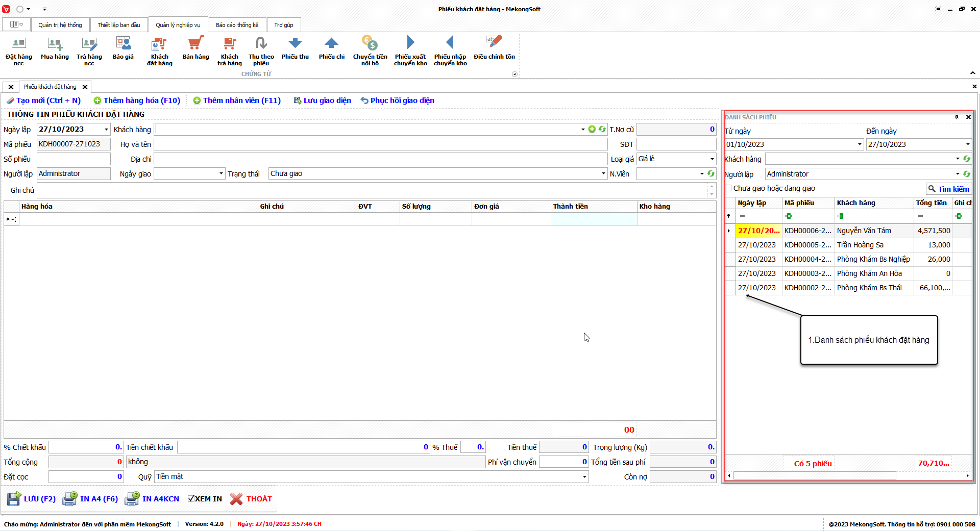Open the Báo giá ribbon icon
The height and width of the screenshot is (531, 980).
123,49
